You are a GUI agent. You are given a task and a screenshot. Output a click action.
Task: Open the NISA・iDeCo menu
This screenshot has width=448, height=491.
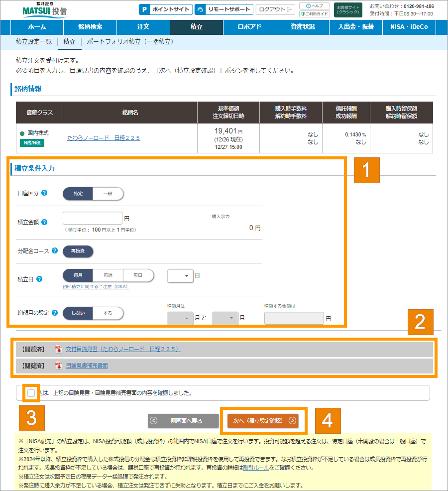pos(409,27)
